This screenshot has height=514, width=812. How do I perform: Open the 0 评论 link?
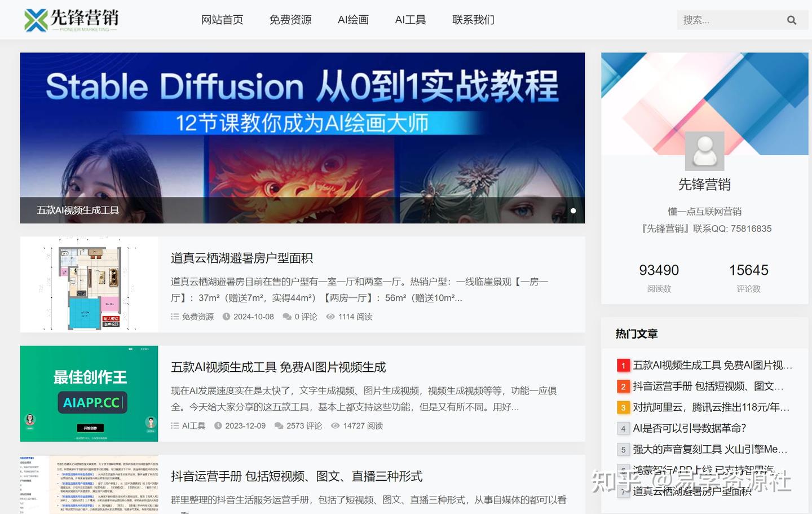point(306,317)
